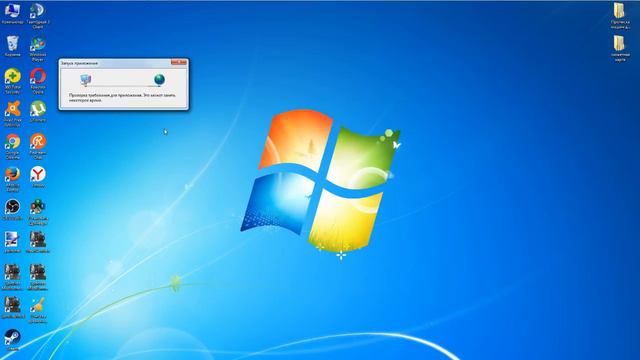Select the folder whose label ends with "карта"
The height and width of the screenshot is (360, 640).
click(620, 48)
